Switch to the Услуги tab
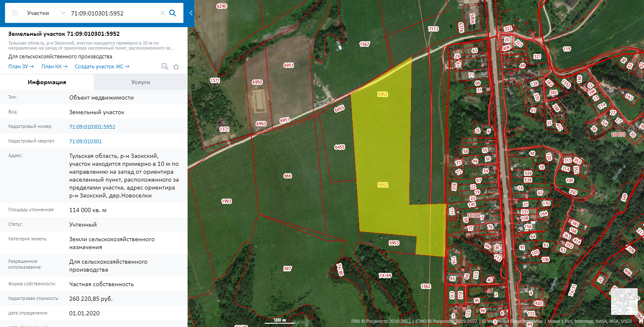Viewport: 644px width, 327px height. 140,82
